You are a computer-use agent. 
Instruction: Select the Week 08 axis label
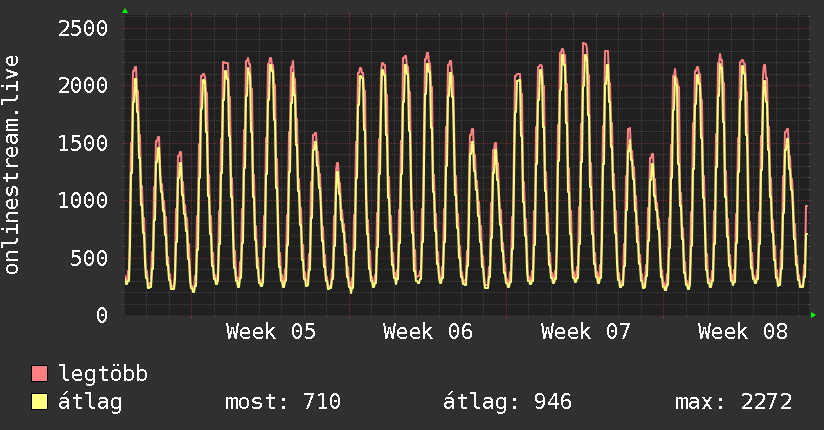click(x=742, y=332)
